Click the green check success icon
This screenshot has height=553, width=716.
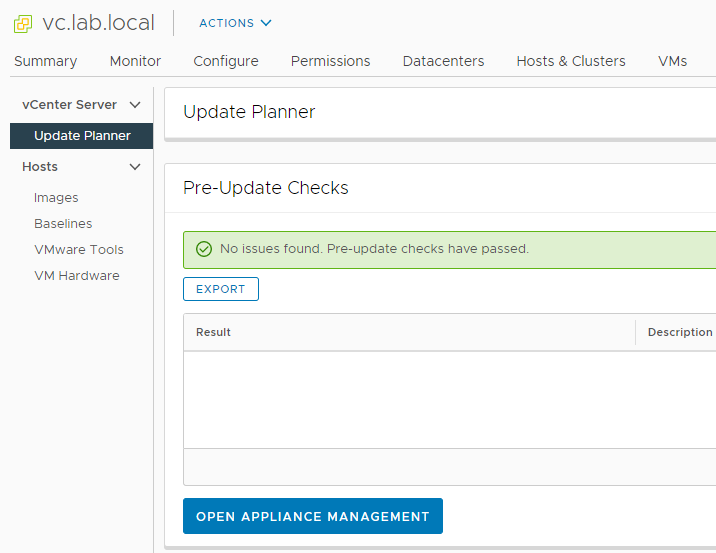pos(204,249)
